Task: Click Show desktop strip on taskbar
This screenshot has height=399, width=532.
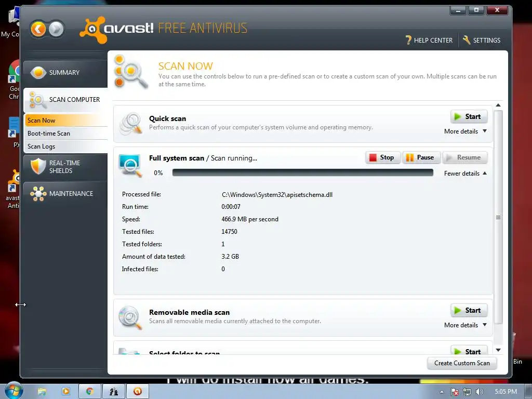Action: coord(528,392)
